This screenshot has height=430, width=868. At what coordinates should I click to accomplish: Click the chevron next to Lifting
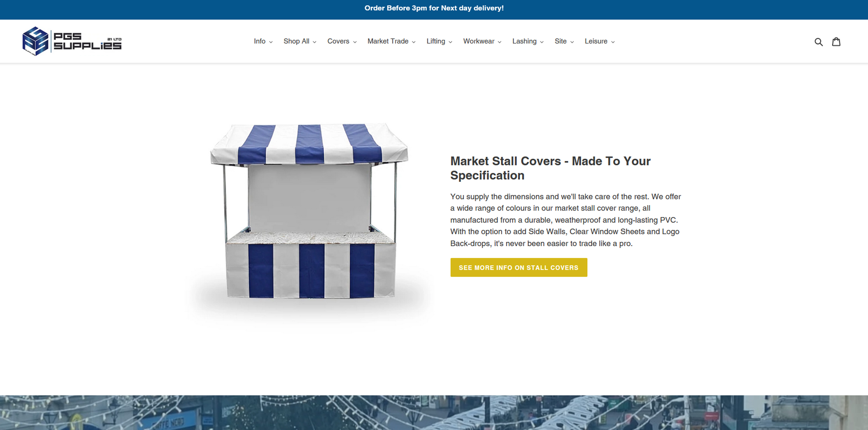(x=450, y=42)
